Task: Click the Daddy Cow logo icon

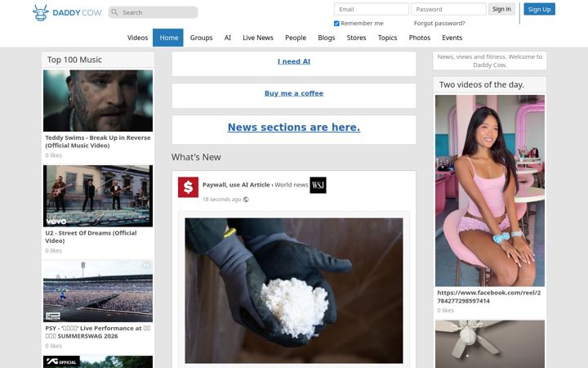Action: (x=41, y=13)
